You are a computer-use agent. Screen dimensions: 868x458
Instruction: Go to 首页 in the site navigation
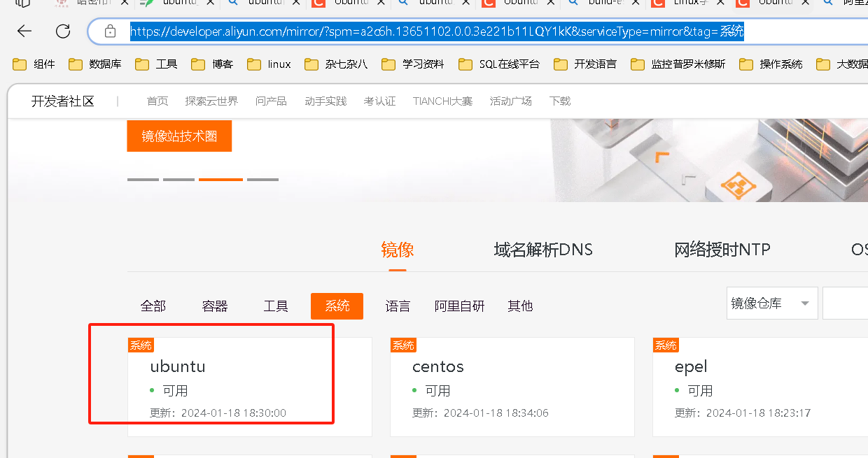click(157, 101)
